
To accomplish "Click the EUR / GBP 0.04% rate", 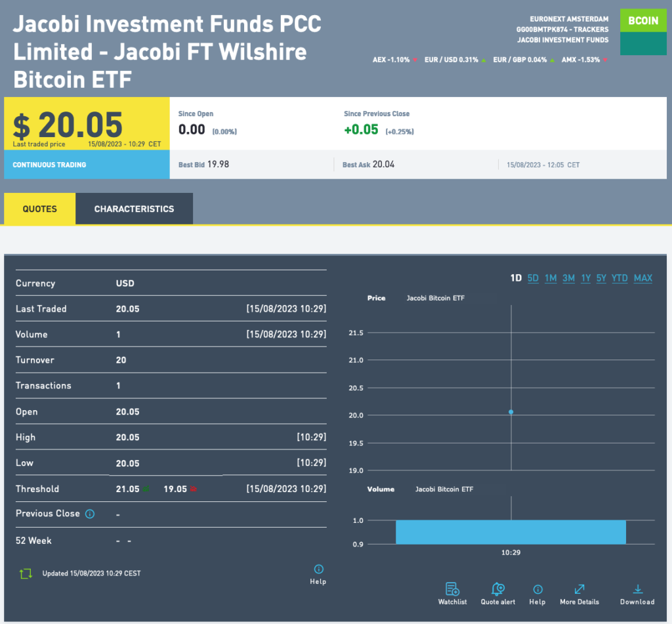I will click(x=524, y=60).
